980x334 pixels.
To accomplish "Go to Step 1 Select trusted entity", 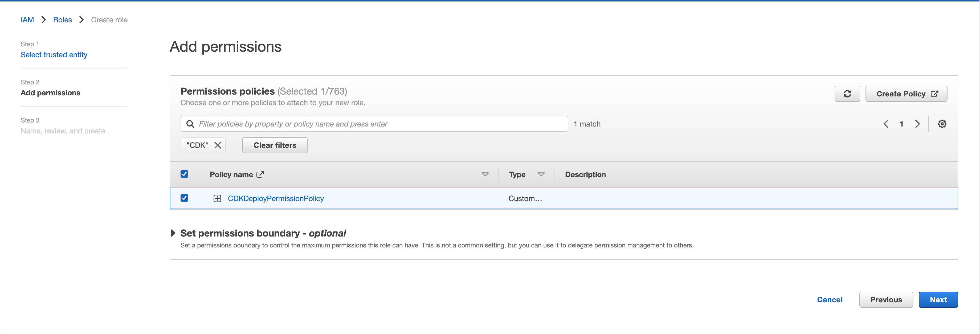I will pos(54,55).
